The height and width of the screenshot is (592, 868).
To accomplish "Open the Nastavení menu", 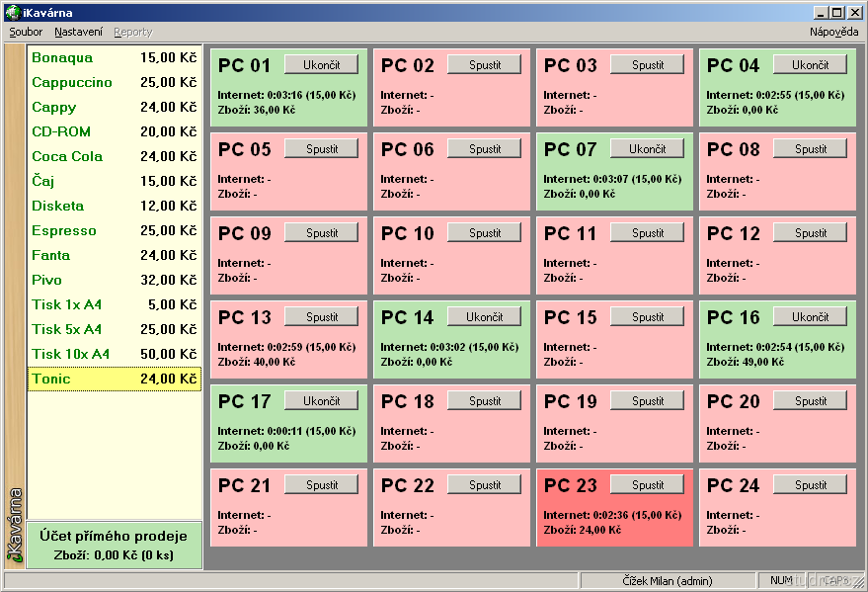I will 78,32.
